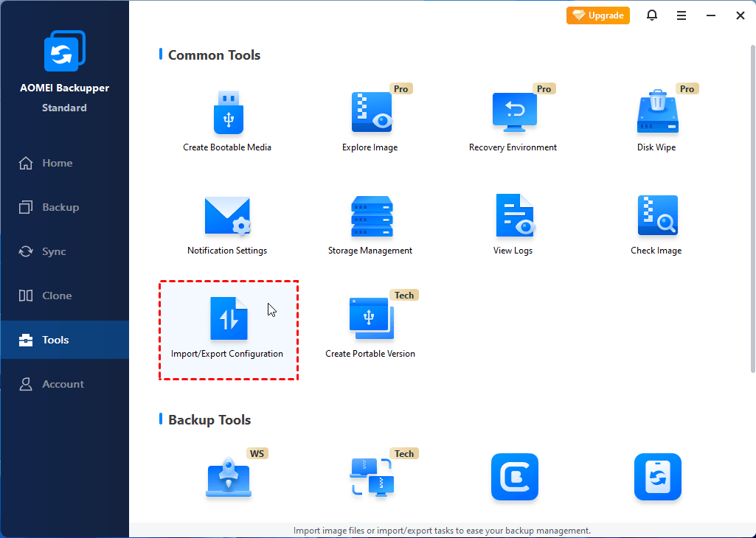Open the hamburger menu
756x538 pixels.
click(x=682, y=16)
